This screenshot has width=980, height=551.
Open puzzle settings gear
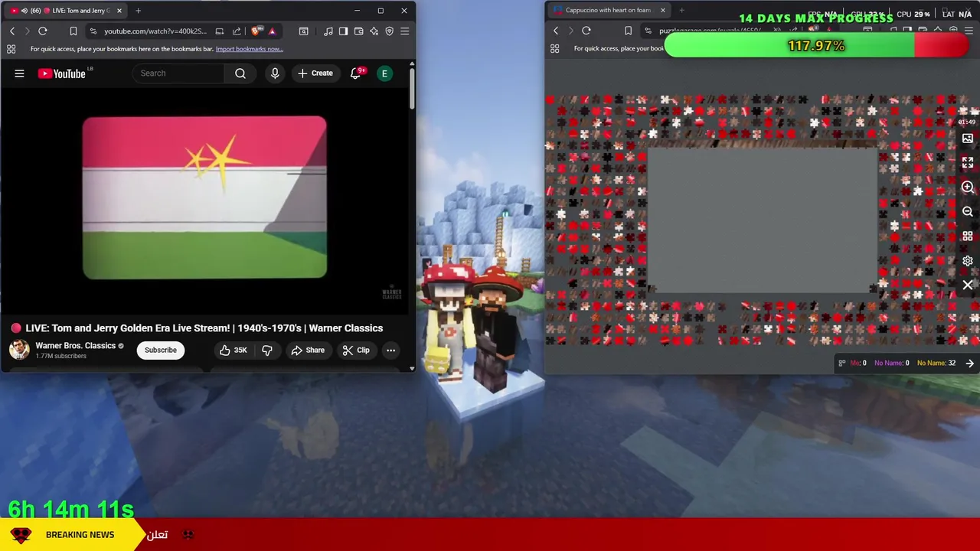(968, 261)
